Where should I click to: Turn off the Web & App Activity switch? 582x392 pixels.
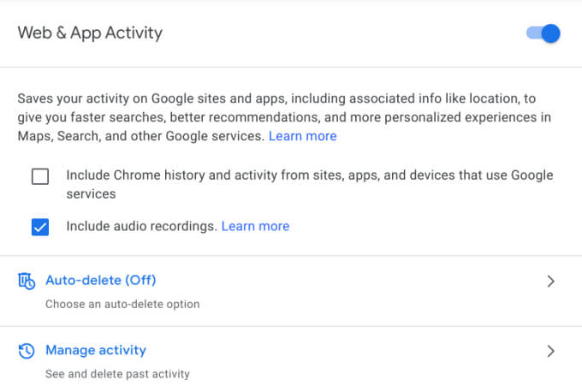[x=543, y=33]
